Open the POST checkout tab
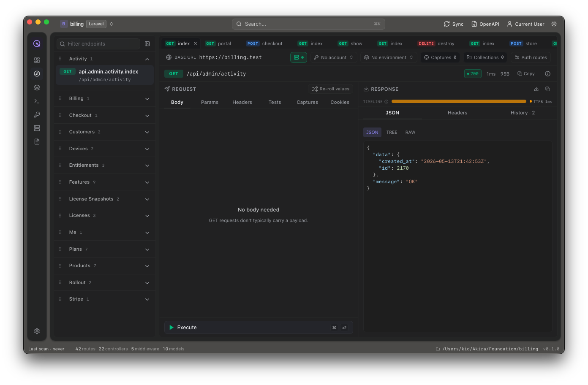588x385 pixels. coord(264,43)
